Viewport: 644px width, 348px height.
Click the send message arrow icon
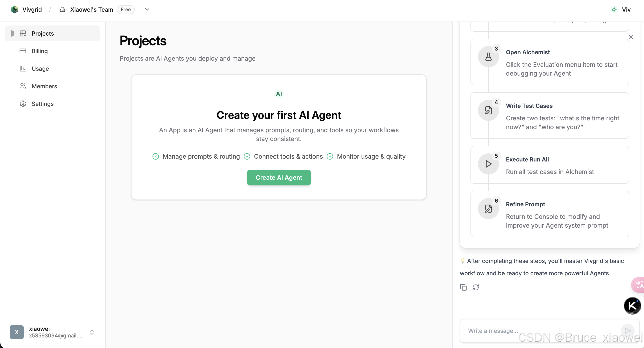click(628, 331)
